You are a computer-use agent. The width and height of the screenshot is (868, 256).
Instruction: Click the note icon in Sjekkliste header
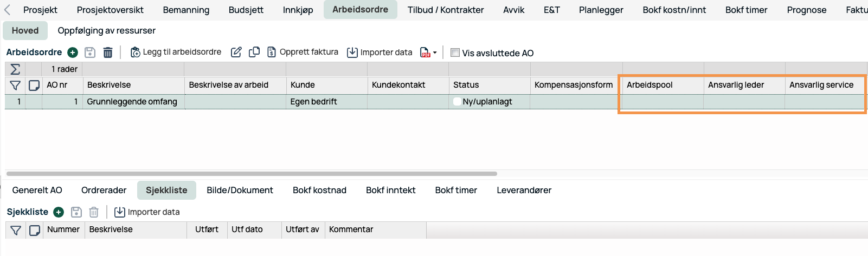[x=35, y=231]
